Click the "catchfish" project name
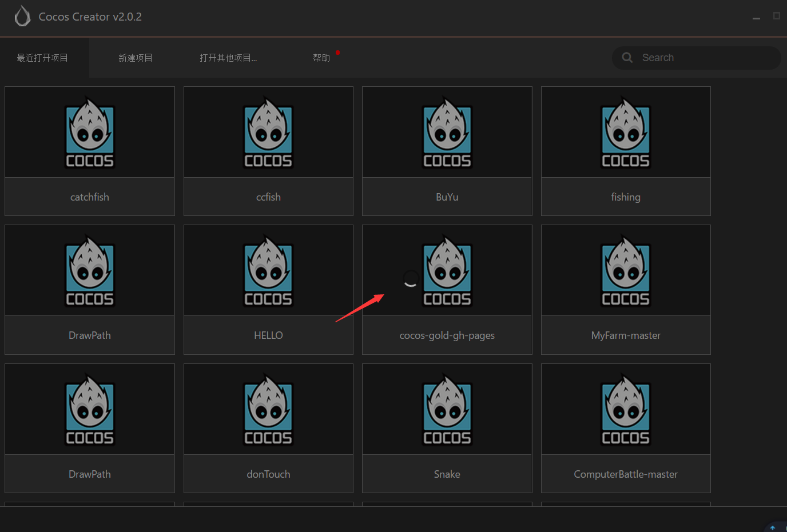The image size is (787, 532). pyautogui.click(x=90, y=197)
